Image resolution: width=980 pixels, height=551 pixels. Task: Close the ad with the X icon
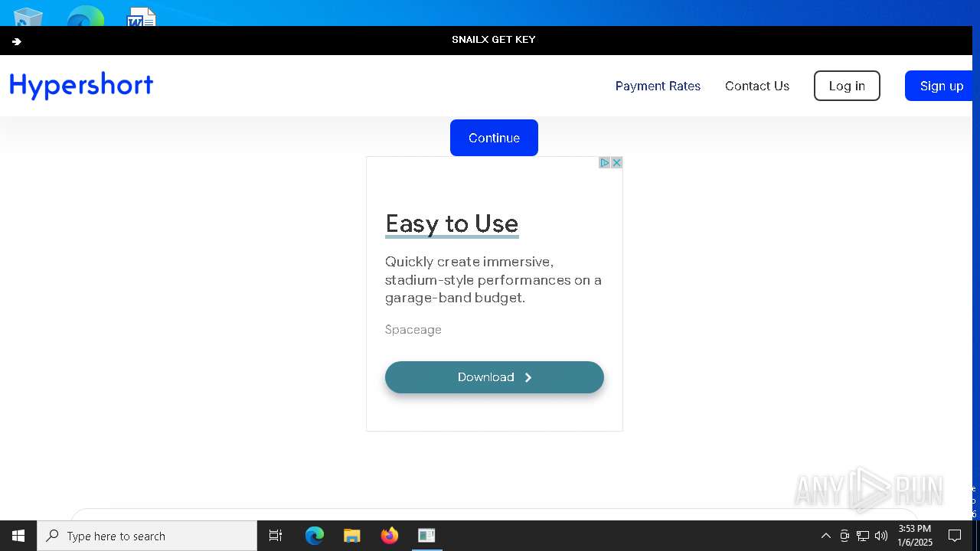pos(616,162)
